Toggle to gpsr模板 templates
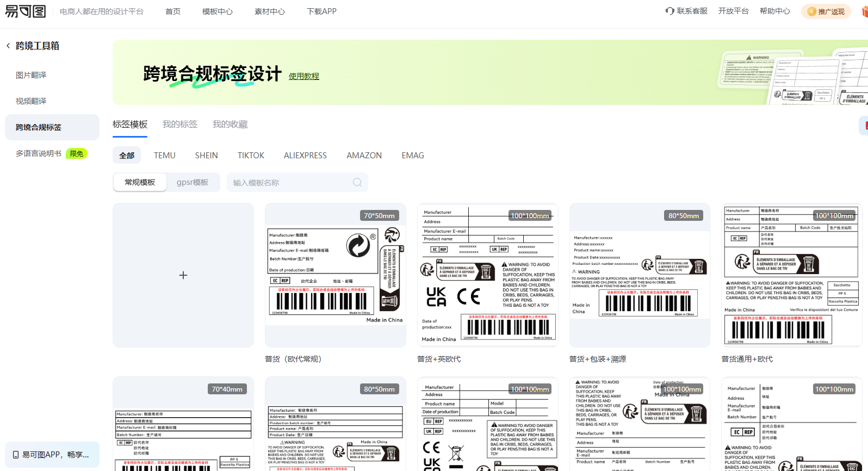 193,182
